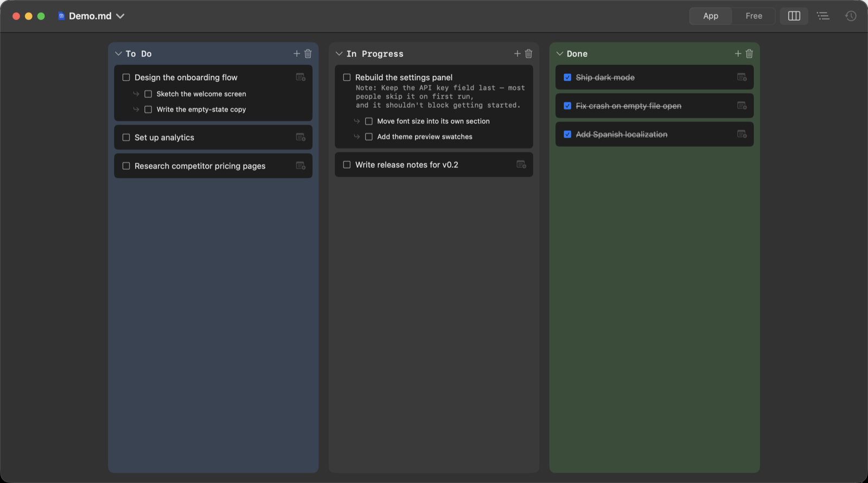Image resolution: width=868 pixels, height=483 pixels.
Task: Check Rebuild the settings panel task
Action: [x=347, y=78]
